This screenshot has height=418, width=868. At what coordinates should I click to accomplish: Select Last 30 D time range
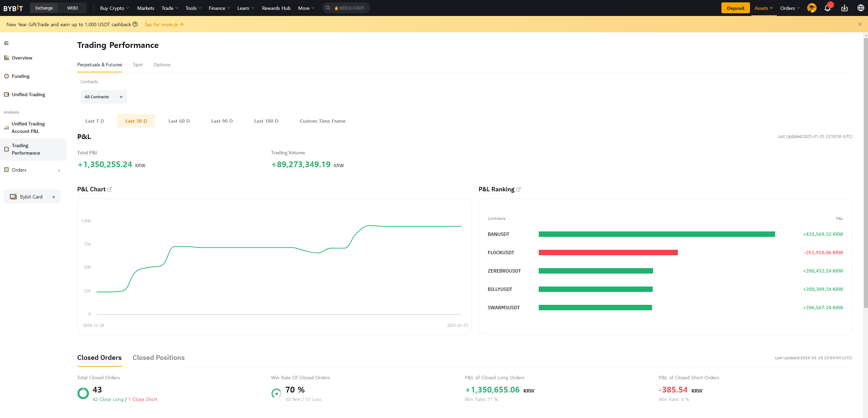coord(136,121)
